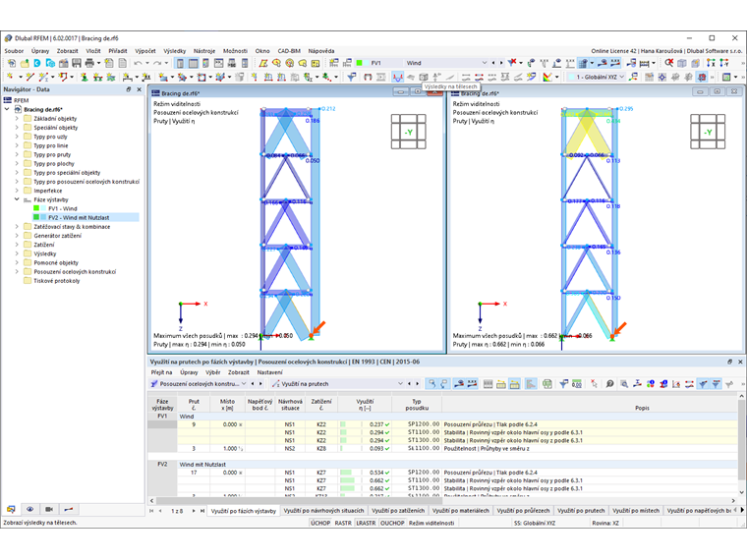Click light blue swatch before 1 - Globální XYZ
This screenshot has height=560, width=747.
click(571, 77)
